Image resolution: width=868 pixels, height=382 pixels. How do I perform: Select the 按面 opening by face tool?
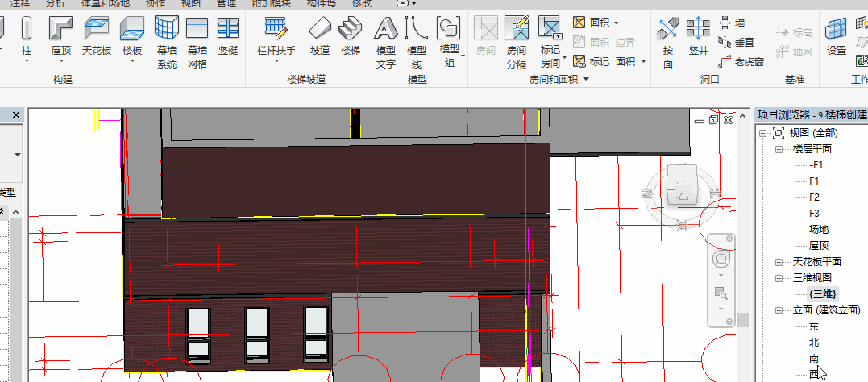(x=668, y=42)
